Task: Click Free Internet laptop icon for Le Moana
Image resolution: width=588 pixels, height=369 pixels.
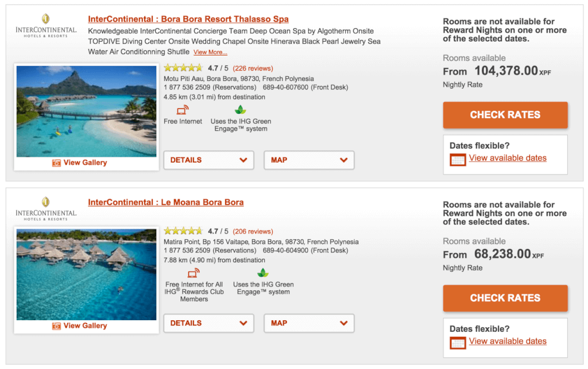Action: coord(194,273)
